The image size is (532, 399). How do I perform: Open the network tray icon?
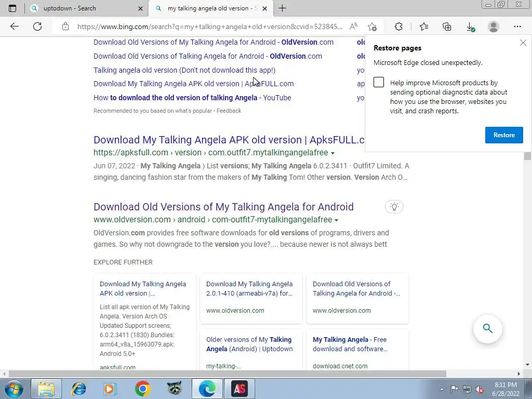click(467, 389)
